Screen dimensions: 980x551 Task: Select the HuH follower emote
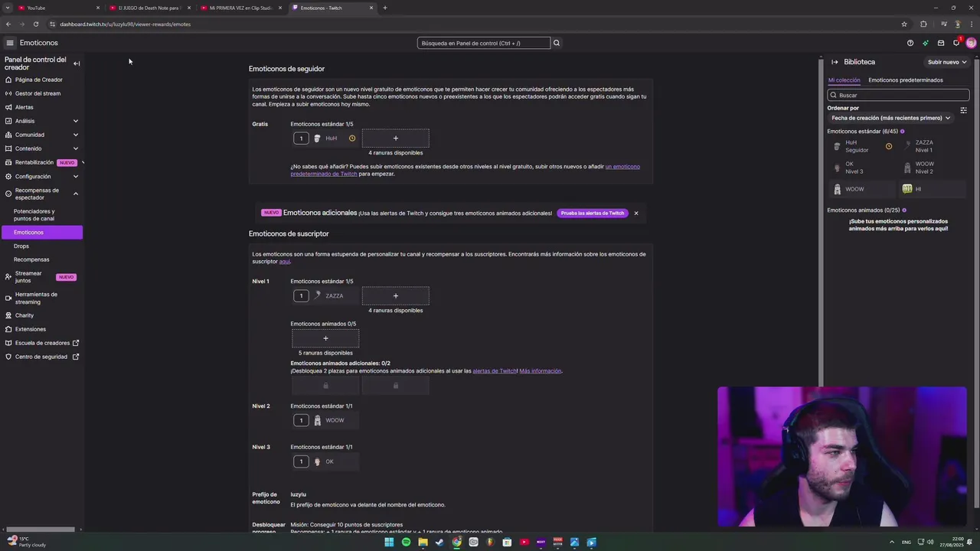coord(325,139)
